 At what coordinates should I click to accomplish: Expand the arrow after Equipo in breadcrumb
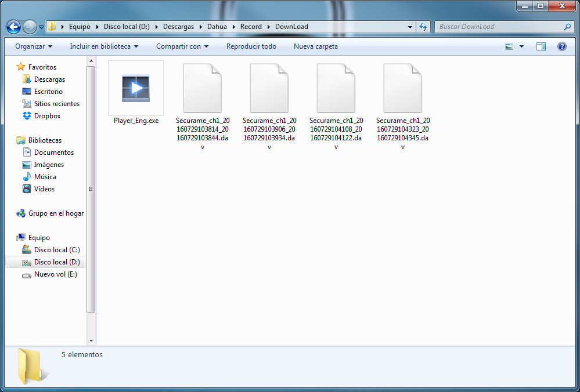tap(97, 27)
